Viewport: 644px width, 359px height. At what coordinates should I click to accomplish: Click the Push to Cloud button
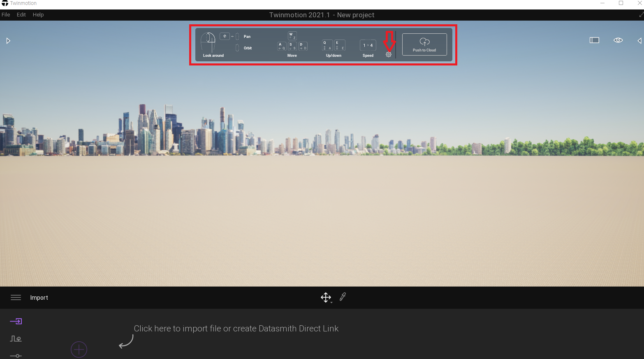424,44
